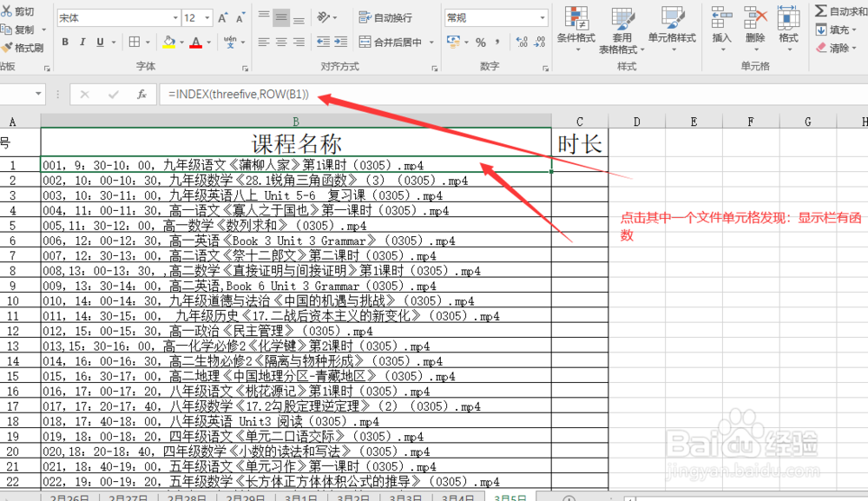Click the Format cells (格式) icon
Screen dimensions: 868x501
coord(788,18)
